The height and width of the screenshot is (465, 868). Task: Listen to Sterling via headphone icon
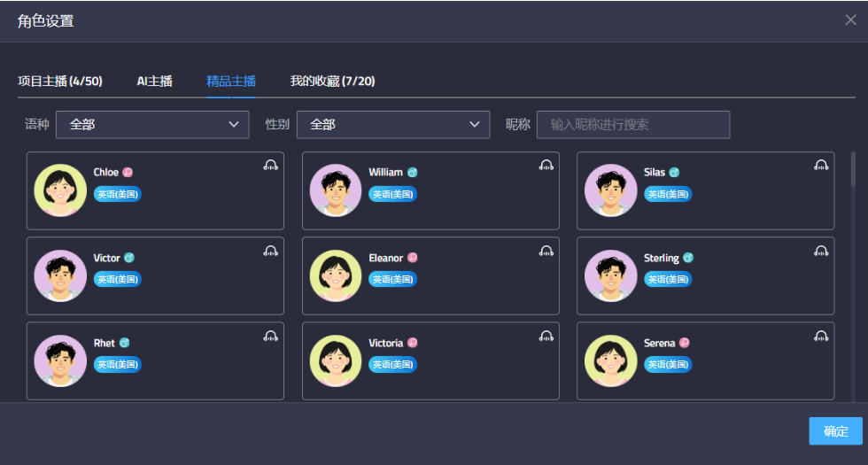821,251
